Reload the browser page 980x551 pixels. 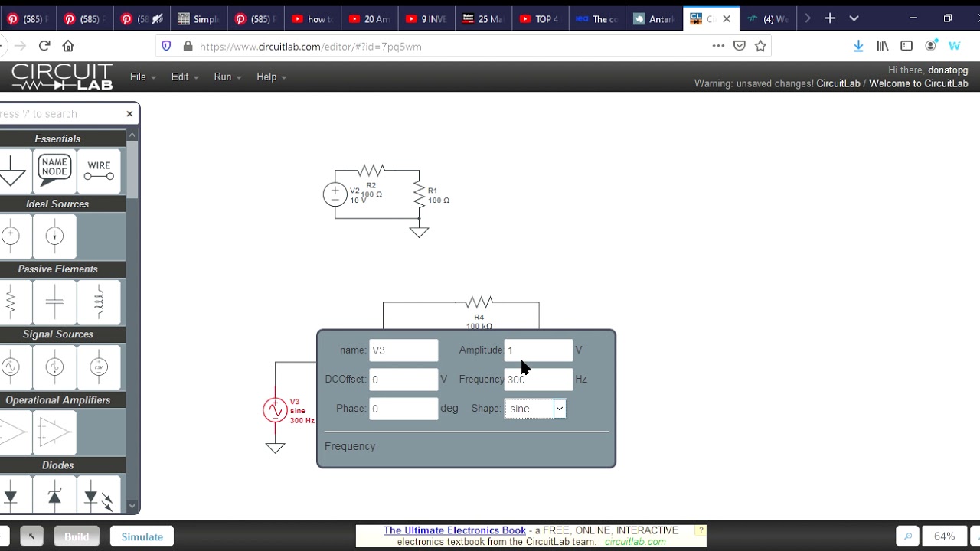coord(44,46)
